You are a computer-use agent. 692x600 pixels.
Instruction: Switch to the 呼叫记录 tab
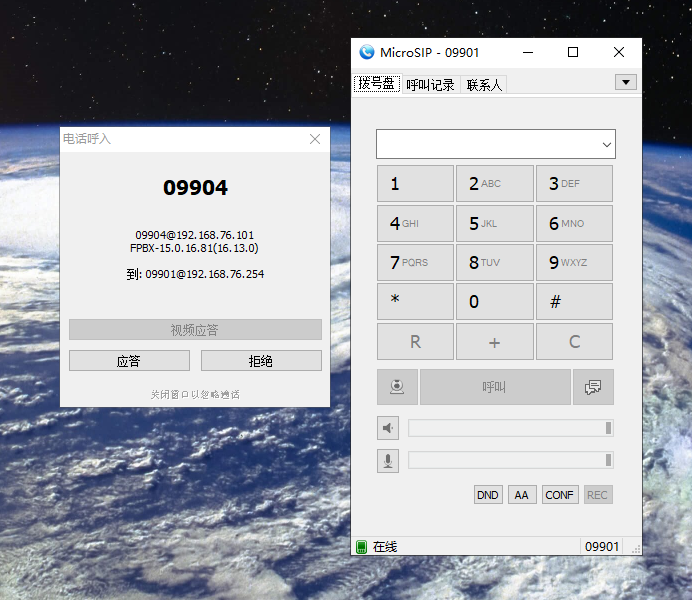pos(430,85)
